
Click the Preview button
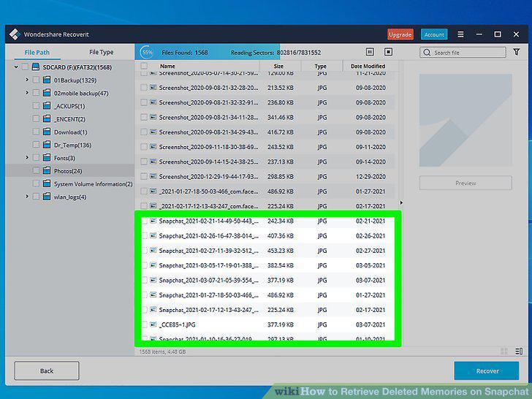pos(465,183)
